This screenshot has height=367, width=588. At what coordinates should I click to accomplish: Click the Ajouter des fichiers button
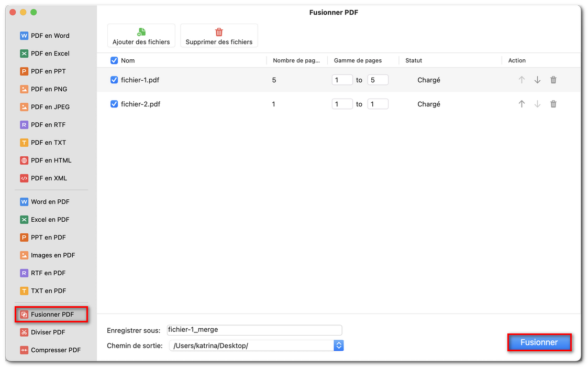(141, 35)
